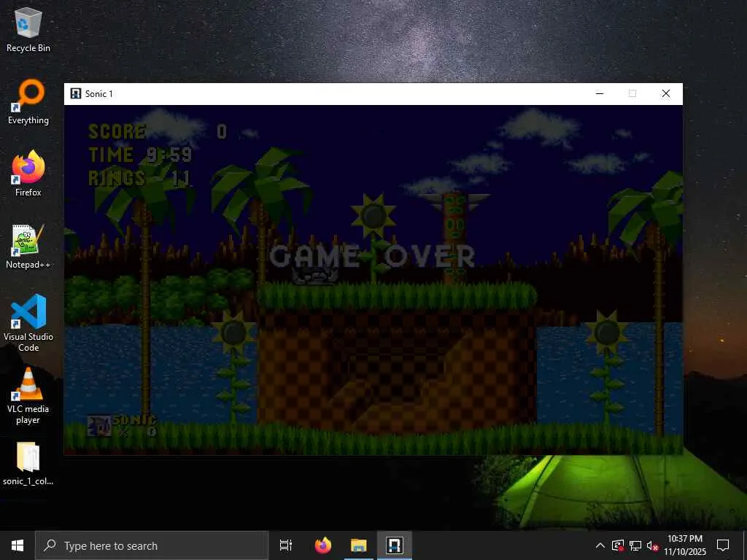
Task: Expand the hidden system tray icons
Action: click(x=600, y=545)
